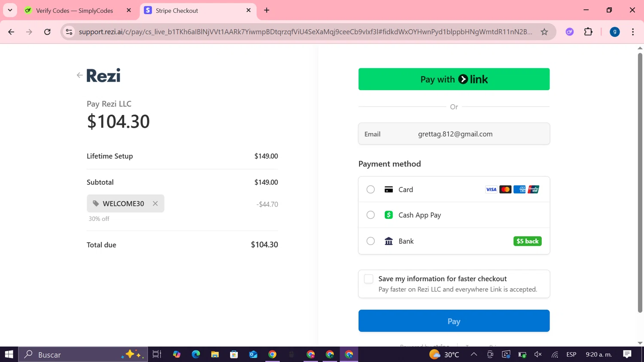Click the Cash App green icon
Image resolution: width=644 pixels, height=362 pixels.
(x=389, y=215)
